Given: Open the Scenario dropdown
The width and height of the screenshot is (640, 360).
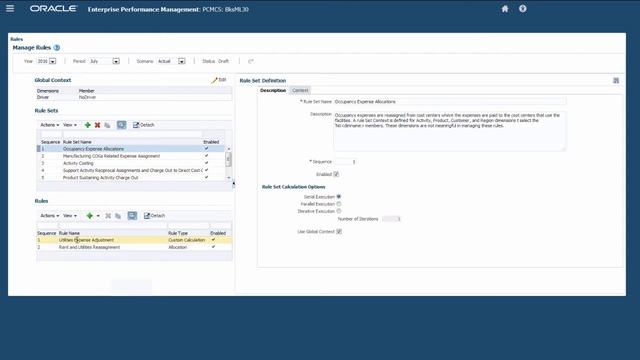Looking at the screenshot, I should [182, 61].
